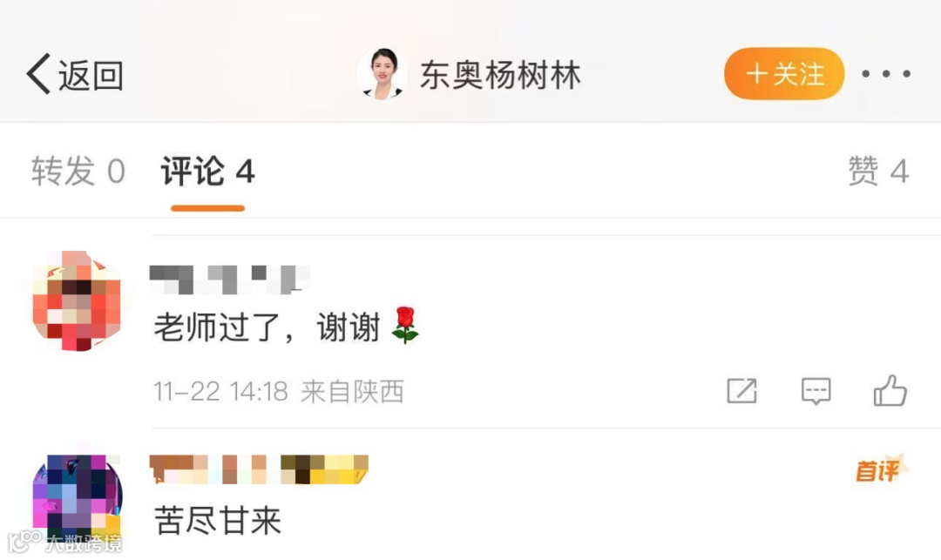
Task: Open the first commenter's blurred username
Action: click(x=229, y=280)
